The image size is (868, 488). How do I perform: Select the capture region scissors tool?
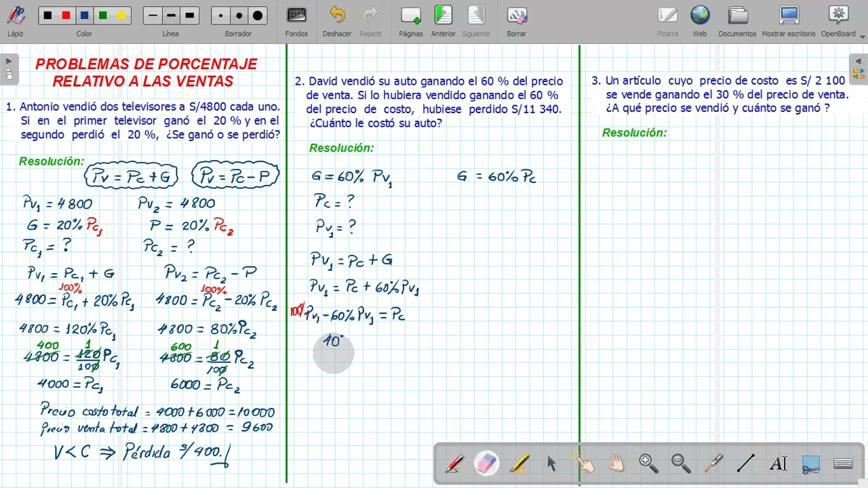[810, 464]
